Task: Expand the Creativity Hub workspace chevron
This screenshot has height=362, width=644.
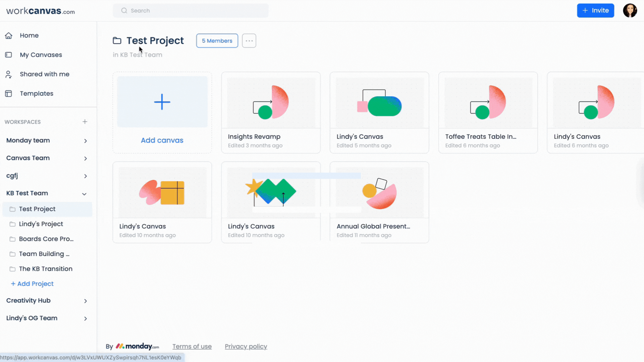Action: click(86, 301)
